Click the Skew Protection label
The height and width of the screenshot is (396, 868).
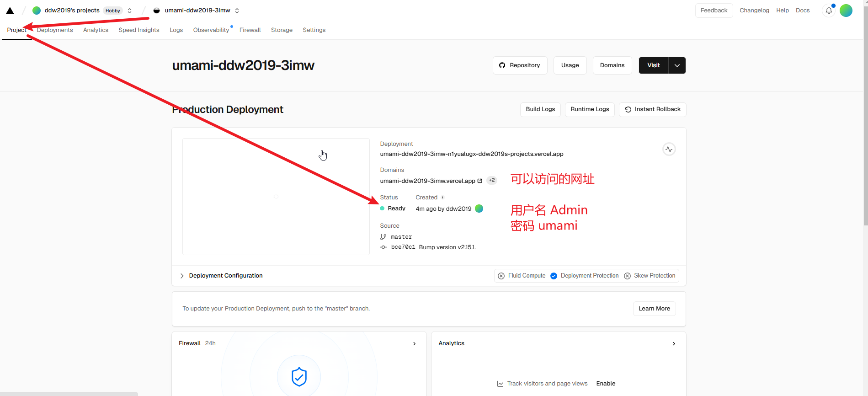(x=655, y=276)
